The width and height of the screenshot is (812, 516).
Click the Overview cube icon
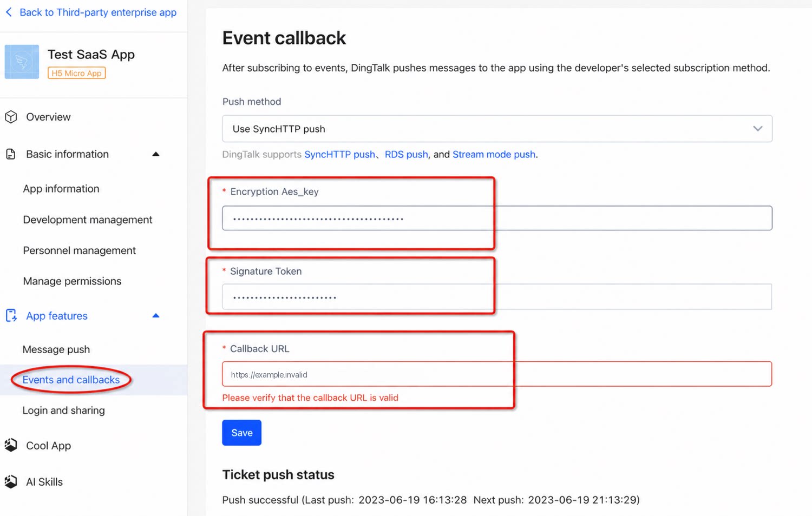(x=11, y=117)
